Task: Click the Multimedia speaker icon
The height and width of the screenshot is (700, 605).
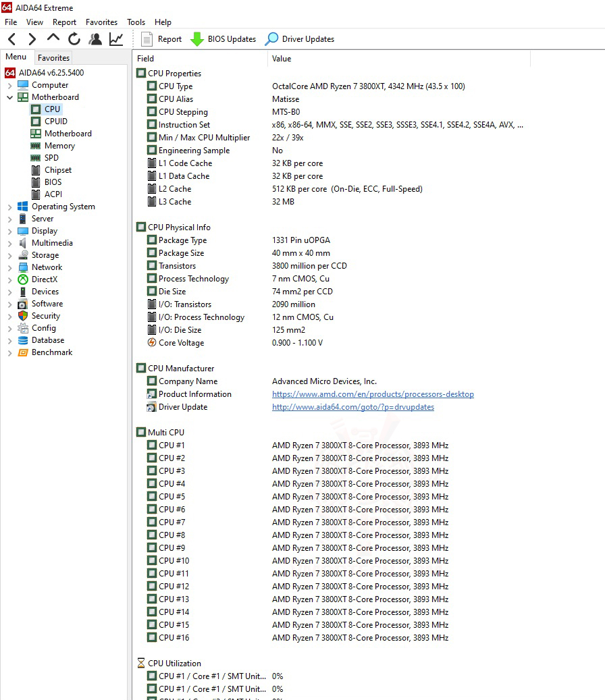Action: coord(23,243)
